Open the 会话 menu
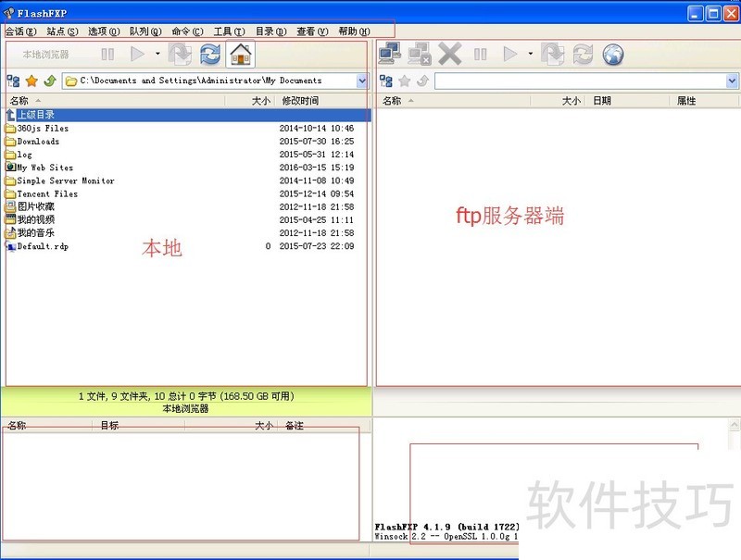This screenshot has height=560, width=741. (19, 31)
